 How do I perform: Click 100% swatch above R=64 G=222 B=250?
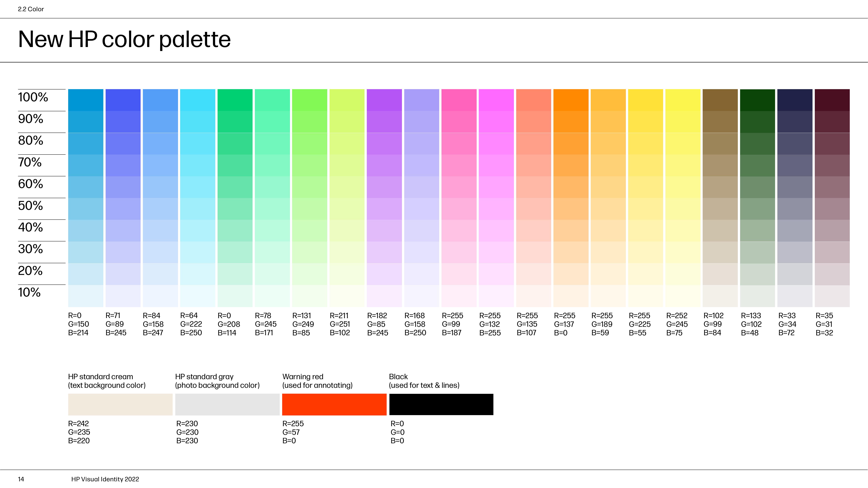click(x=198, y=100)
